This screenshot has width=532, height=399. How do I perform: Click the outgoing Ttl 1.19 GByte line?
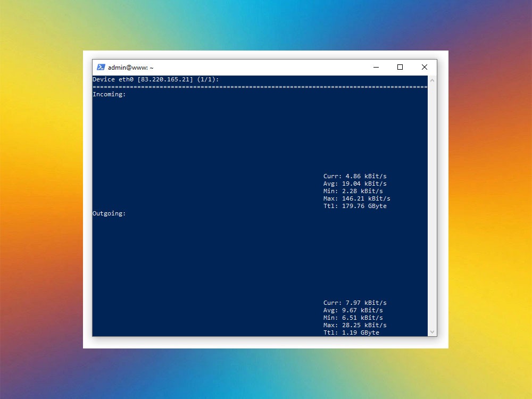[351, 332]
